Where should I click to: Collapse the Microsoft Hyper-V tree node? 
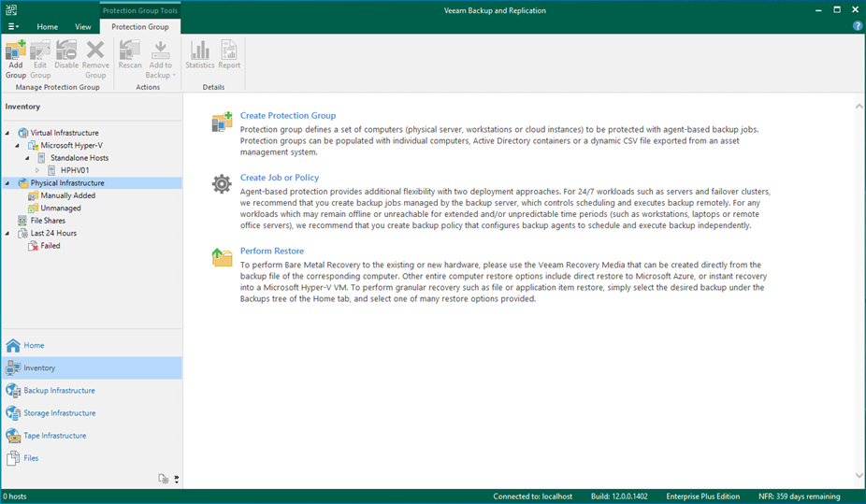coord(18,146)
